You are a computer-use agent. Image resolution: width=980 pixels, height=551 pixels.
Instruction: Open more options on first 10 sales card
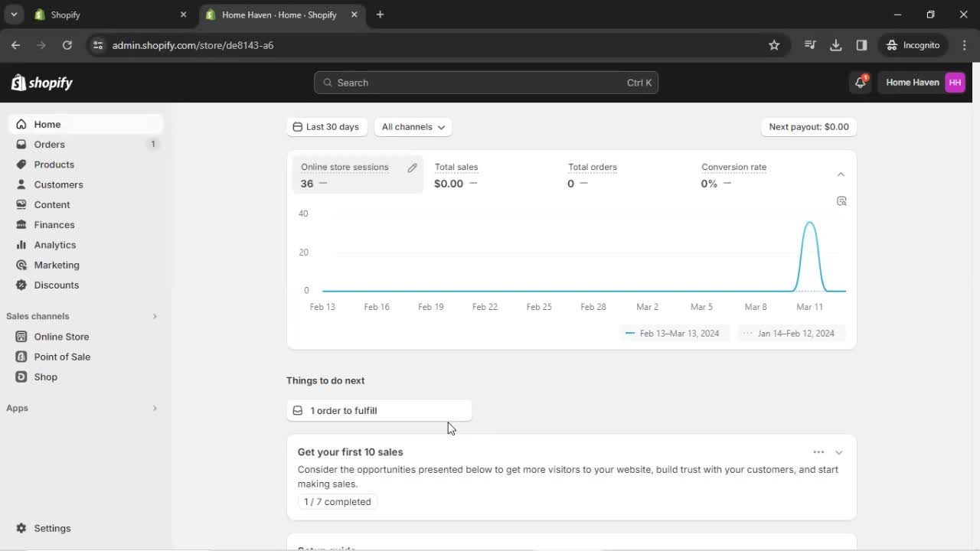click(x=818, y=452)
